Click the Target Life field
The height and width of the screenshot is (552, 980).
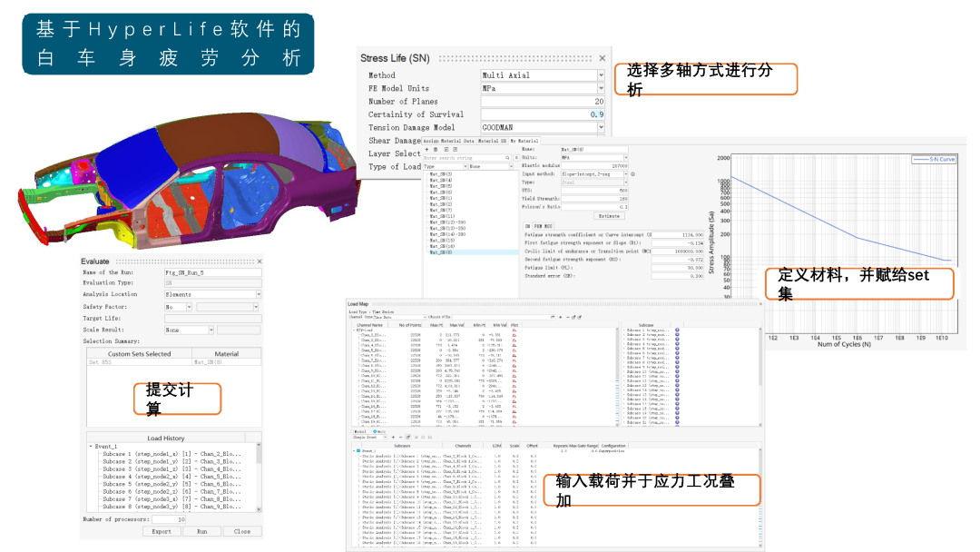click(x=212, y=318)
